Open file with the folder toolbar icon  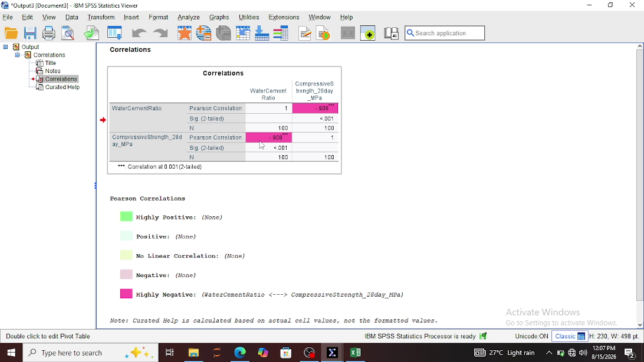11,33
